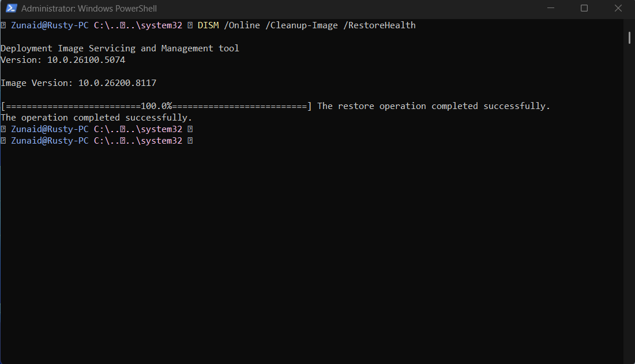Click the Zunaid@Rusty-PC text in top prompt
This screenshot has width=635, height=364.
[50, 25]
